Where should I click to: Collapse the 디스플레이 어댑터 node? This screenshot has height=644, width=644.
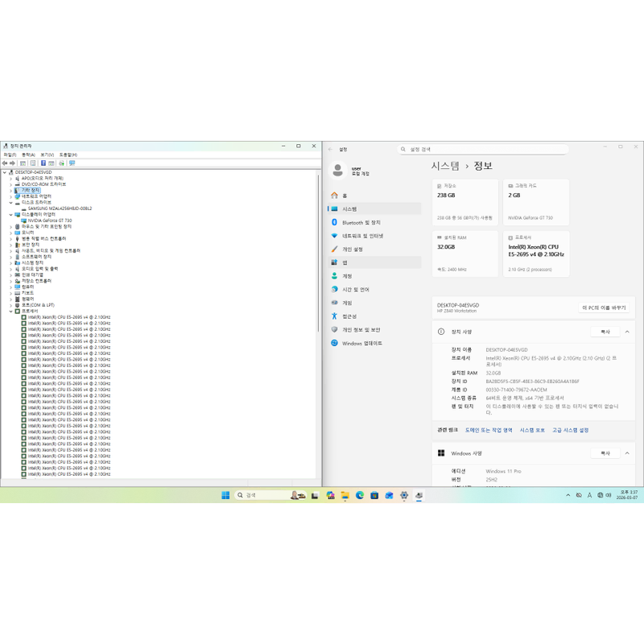(x=11, y=214)
